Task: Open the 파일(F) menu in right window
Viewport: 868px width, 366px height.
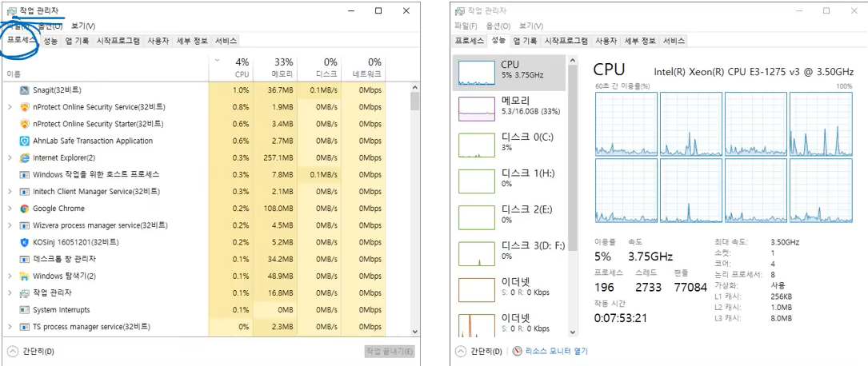Action: tap(466, 26)
